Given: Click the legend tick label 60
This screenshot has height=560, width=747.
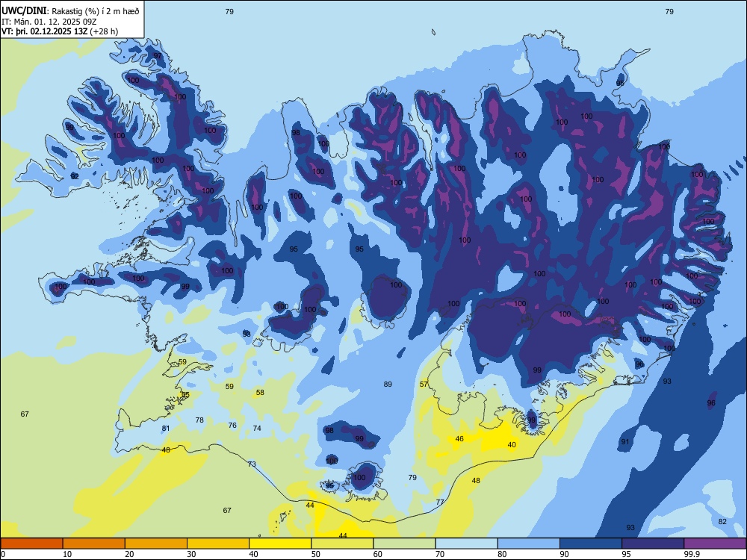Looking at the screenshot, I should 378,554.
